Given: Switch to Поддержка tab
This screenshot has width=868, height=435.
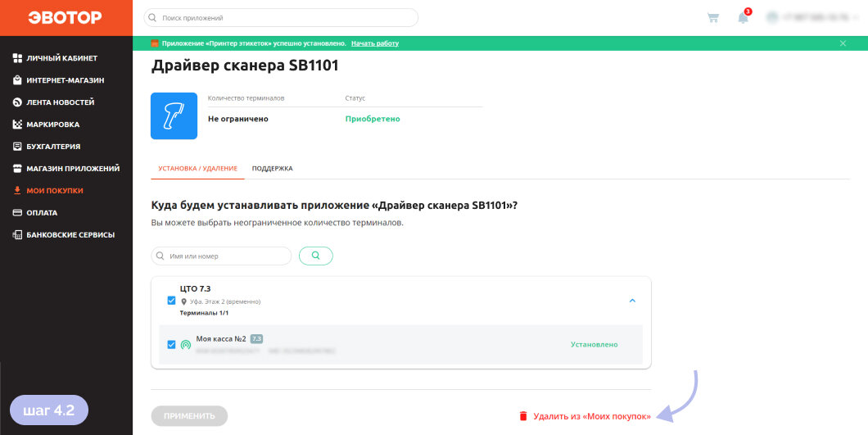Looking at the screenshot, I should pyautogui.click(x=273, y=169).
